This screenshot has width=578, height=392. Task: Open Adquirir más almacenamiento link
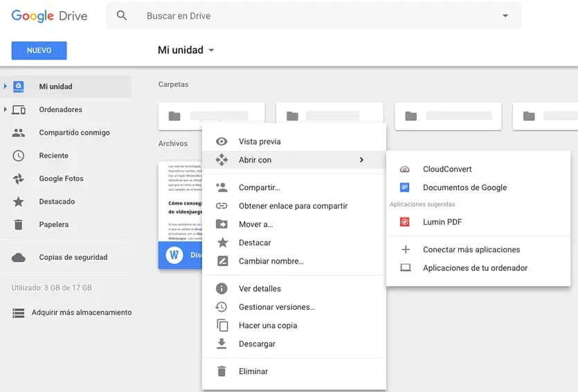coord(82,312)
